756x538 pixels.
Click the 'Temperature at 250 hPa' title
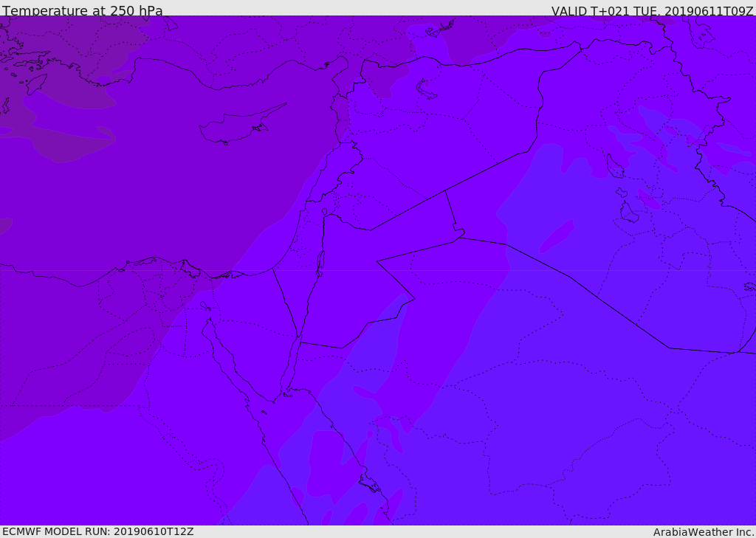click(x=83, y=10)
